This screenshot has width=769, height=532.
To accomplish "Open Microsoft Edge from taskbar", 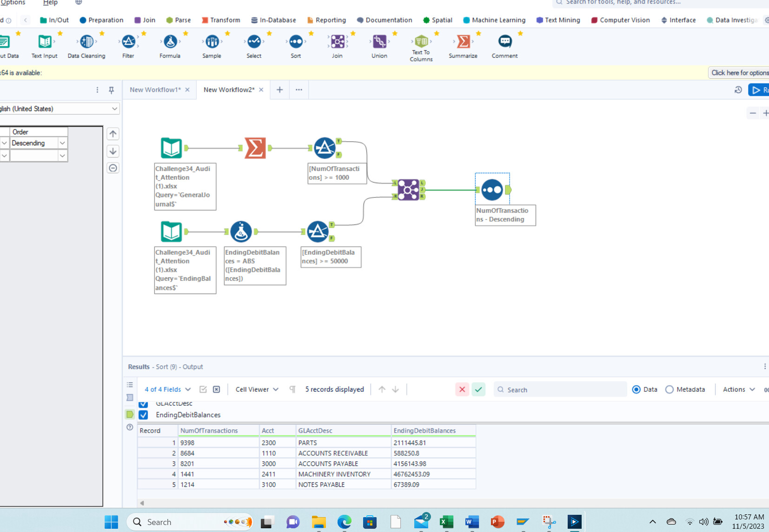I will coord(344,522).
